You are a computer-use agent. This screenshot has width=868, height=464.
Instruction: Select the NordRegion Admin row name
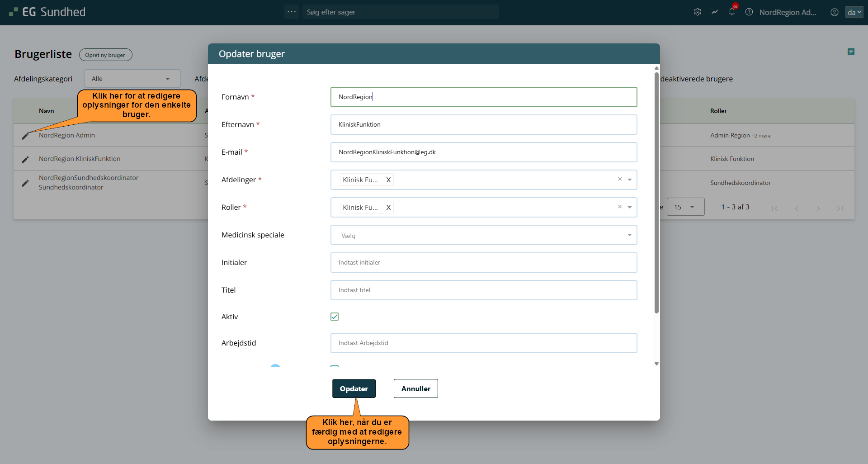(67, 135)
